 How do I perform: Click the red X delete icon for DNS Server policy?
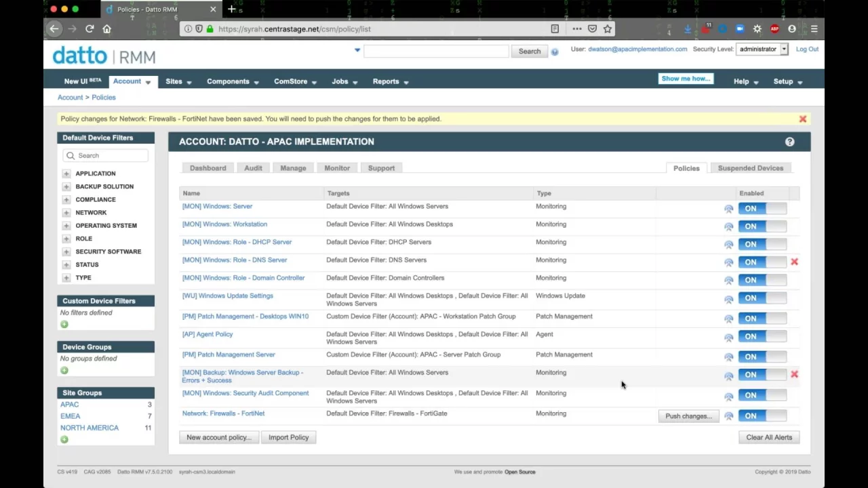pos(794,262)
